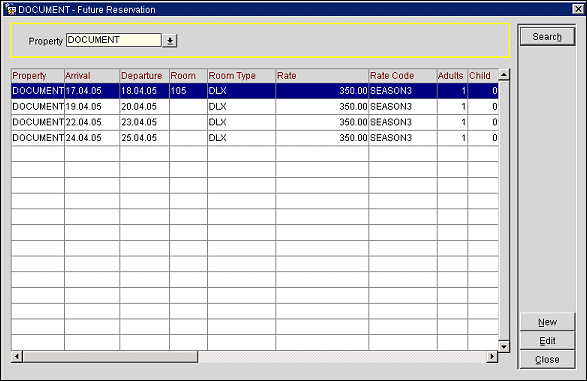Click the application icon in the title bar

click(10, 9)
